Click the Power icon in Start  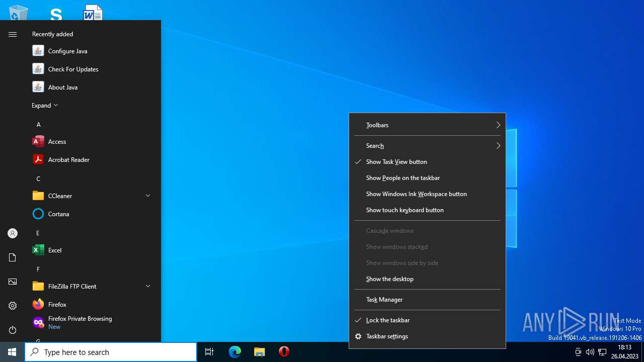point(13,330)
